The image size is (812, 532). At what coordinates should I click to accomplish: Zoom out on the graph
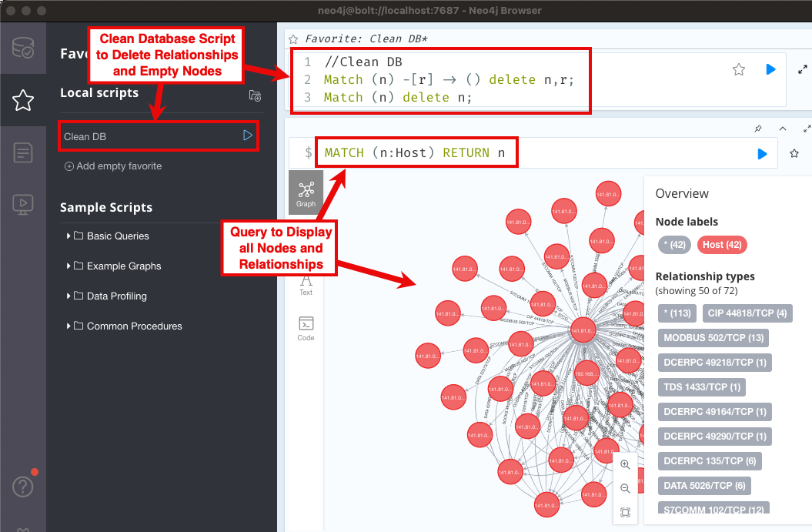625,488
